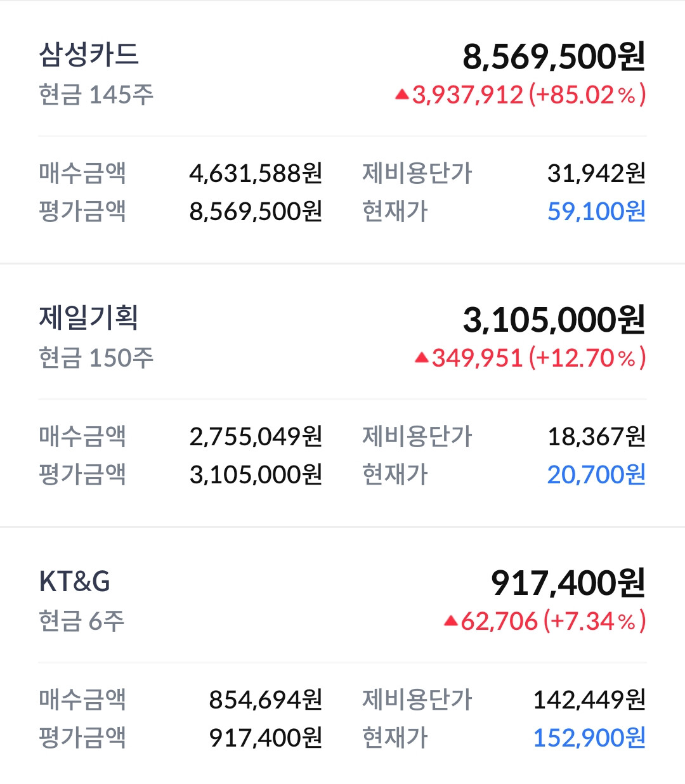The width and height of the screenshot is (685, 784).
Task: Click the red up-triangle beside 62,706
Action: tap(450, 621)
